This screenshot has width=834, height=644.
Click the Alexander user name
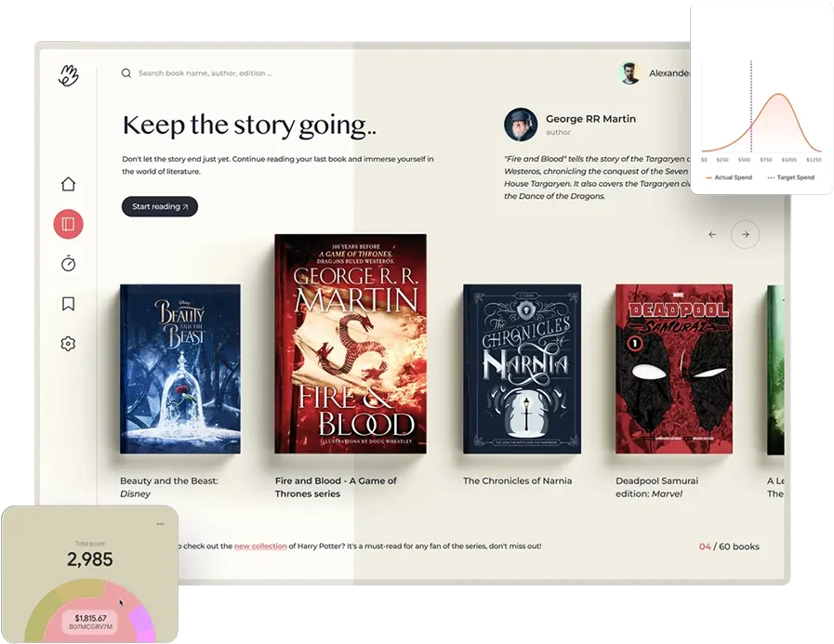tap(669, 73)
